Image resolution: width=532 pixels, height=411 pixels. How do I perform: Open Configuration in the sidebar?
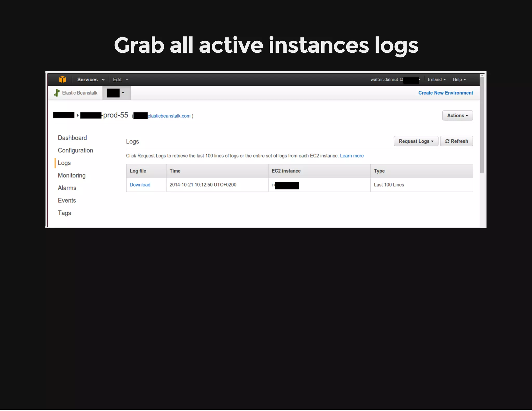click(75, 150)
